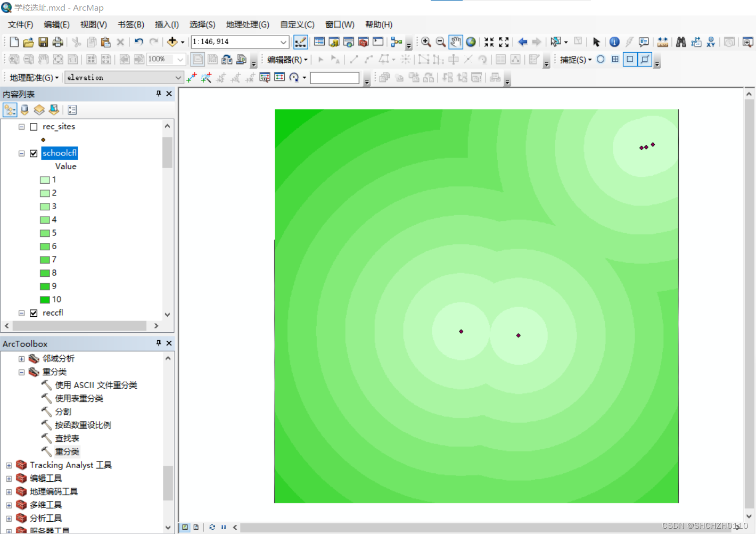Screen dimensions: 756x534
Task: Select the Zoom In tool
Action: pos(426,42)
